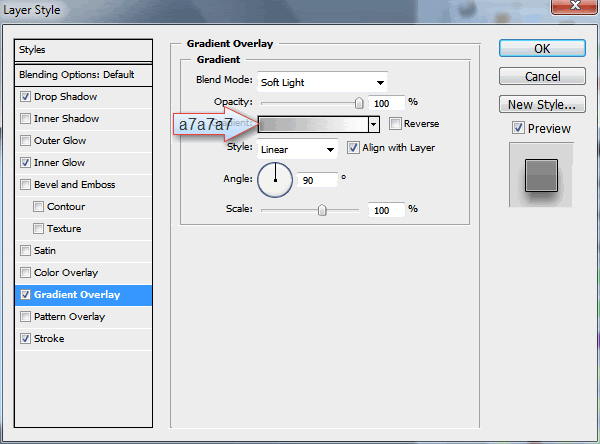Click the Opacity slider handle
Screen dimensions: 600x444
[x=358, y=102]
